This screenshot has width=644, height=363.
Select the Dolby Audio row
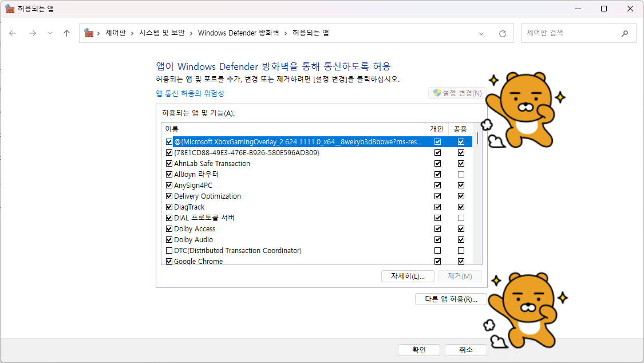tap(317, 240)
